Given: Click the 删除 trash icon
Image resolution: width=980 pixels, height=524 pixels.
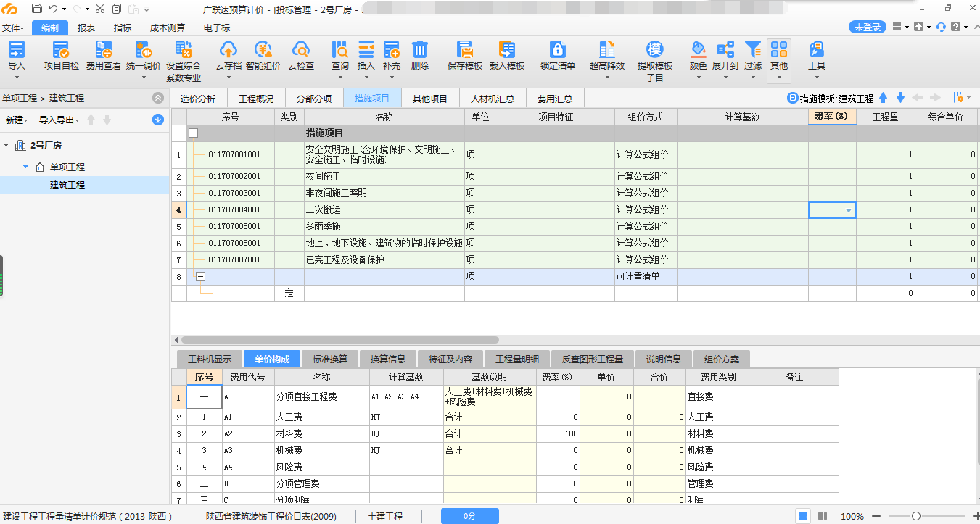Looking at the screenshot, I should [420, 49].
